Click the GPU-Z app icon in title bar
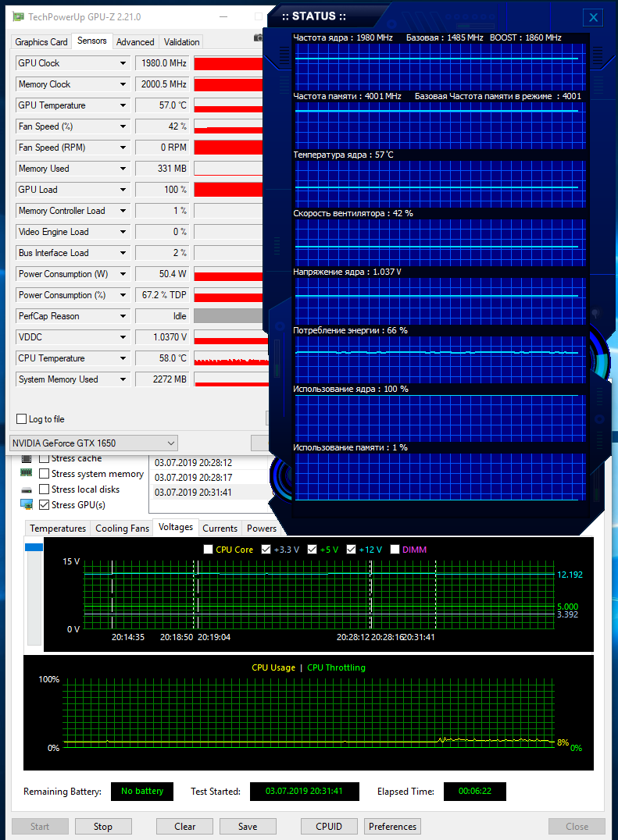The height and width of the screenshot is (840, 618). [x=18, y=17]
